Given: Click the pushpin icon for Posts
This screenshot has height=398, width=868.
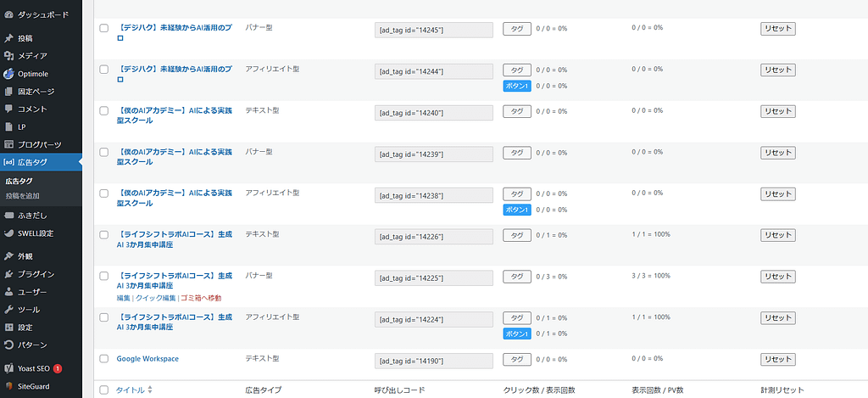Looking at the screenshot, I should pyautogui.click(x=8, y=38).
